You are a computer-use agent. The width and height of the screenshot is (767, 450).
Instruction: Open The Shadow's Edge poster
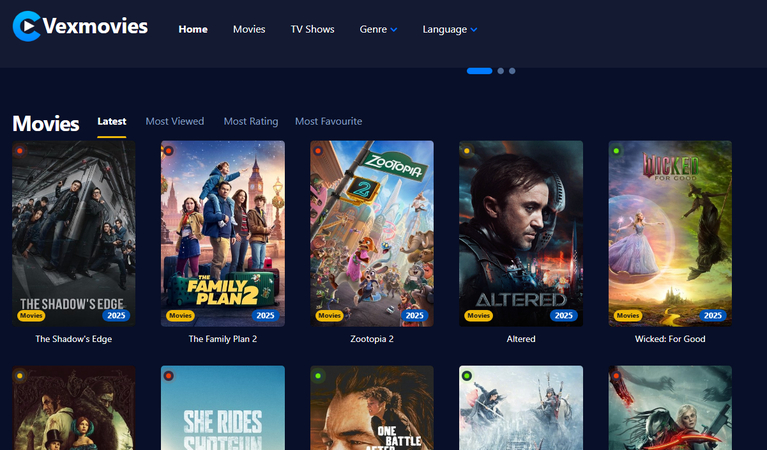pyautogui.click(x=74, y=233)
